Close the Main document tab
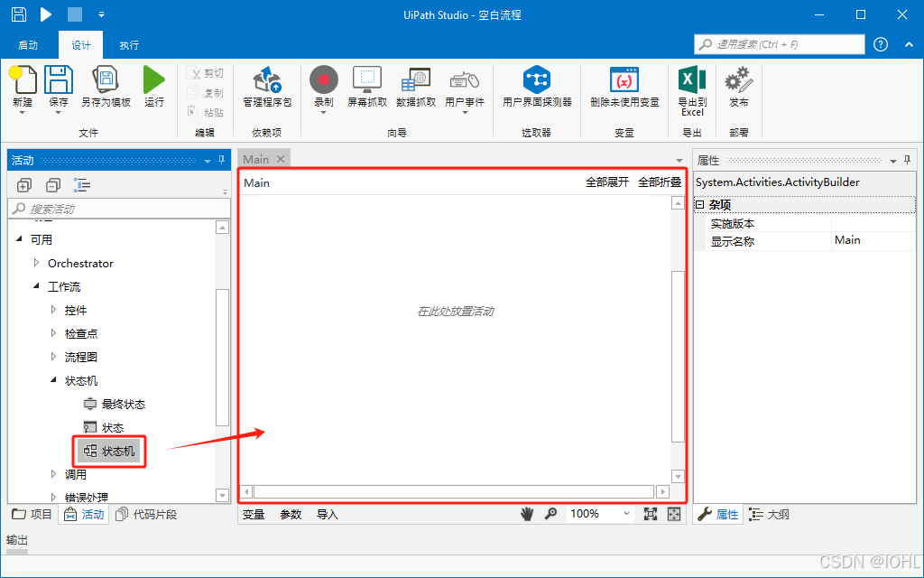Image resolution: width=924 pixels, height=578 pixels. coord(282,159)
